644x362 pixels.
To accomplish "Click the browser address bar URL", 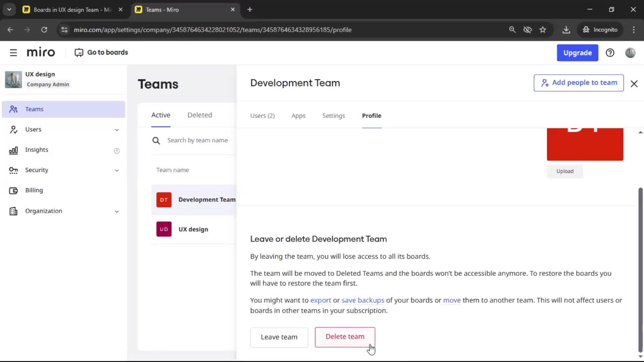I will (213, 30).
